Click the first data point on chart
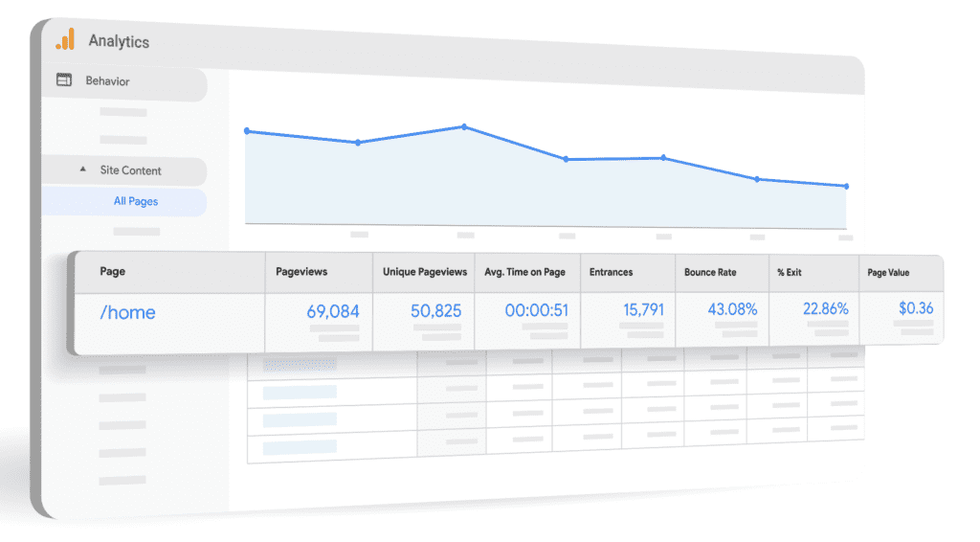 point(247,130)
